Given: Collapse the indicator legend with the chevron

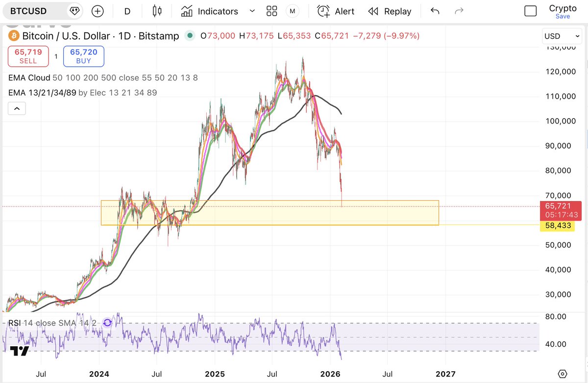Looking at the screenshot, I should (16, 108).
